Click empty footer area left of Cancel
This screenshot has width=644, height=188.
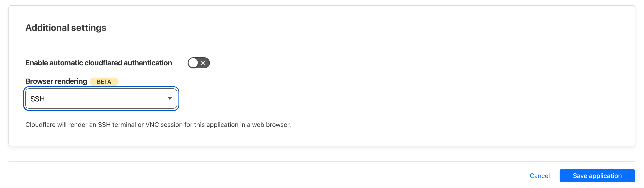coord(250,176)
